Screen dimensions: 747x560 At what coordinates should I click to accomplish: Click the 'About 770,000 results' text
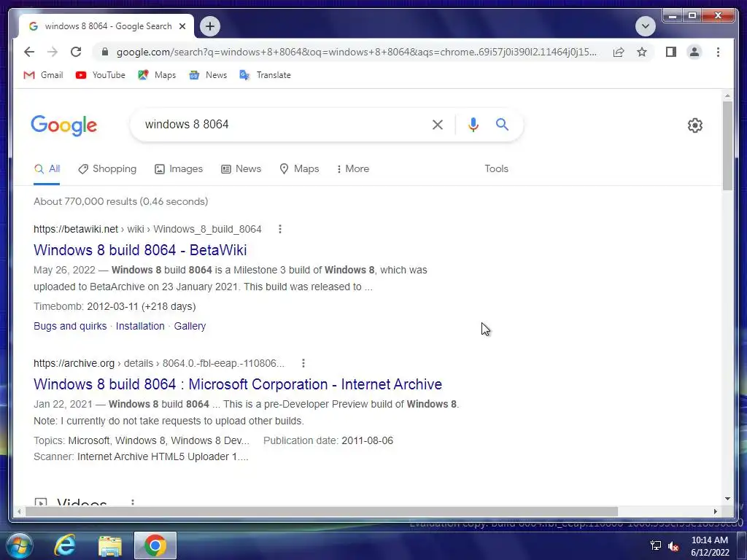(x=120, y=201)
